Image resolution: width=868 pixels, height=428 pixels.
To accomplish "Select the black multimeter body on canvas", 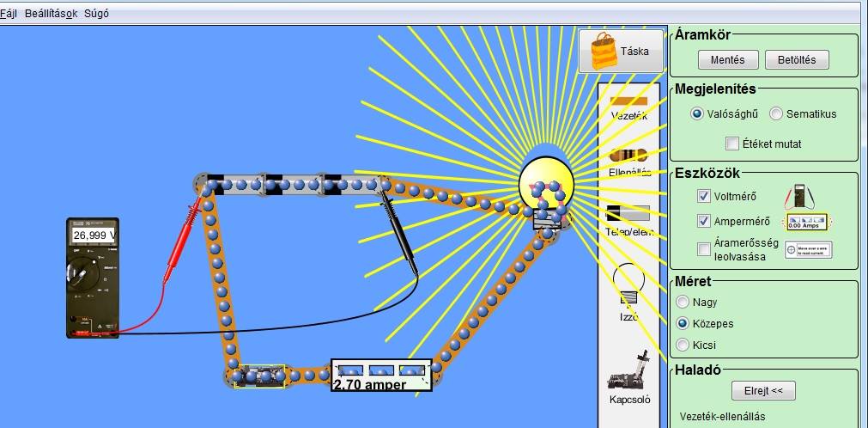I will pyautogui.click(x=93, y=278).
